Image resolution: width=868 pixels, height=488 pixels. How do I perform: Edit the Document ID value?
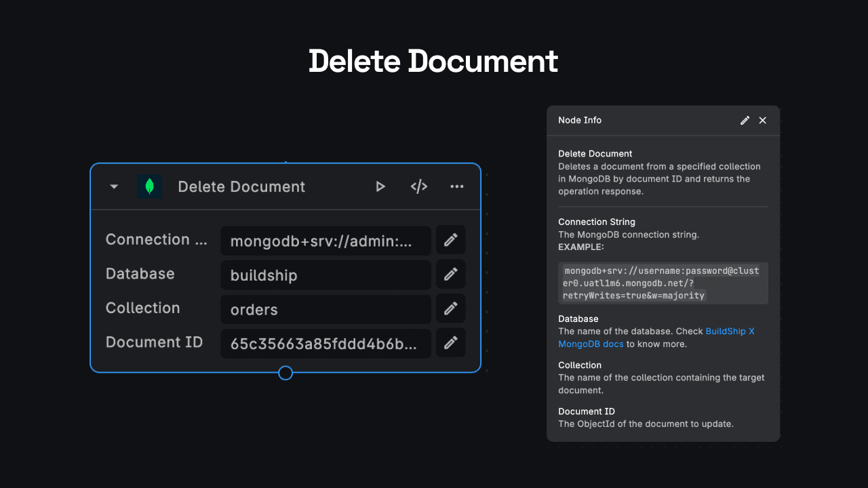coord(450,342)
